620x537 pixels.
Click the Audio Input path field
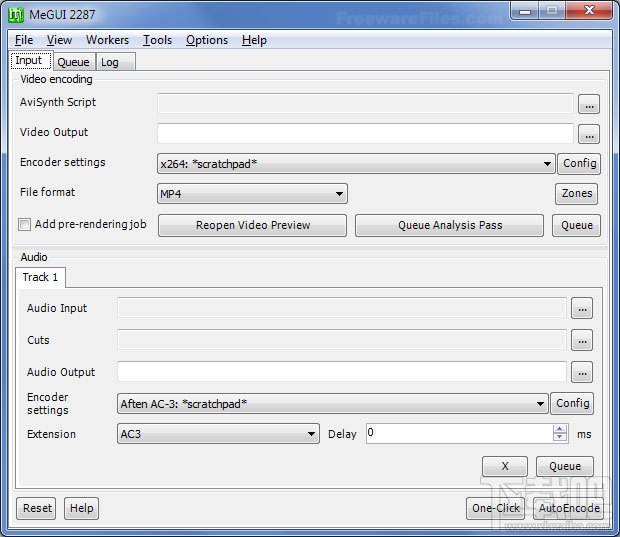(x=342, y=308)
